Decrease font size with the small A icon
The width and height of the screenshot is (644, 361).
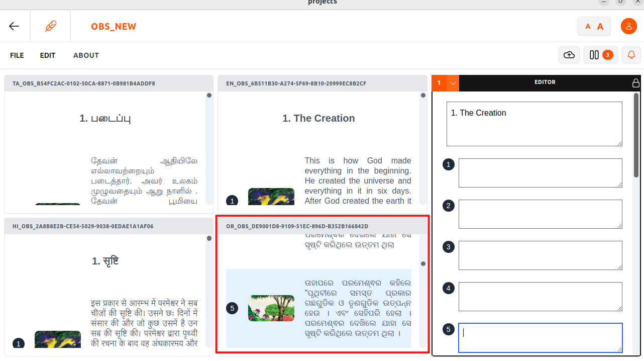pyautogui.click(x=588, y=26)
